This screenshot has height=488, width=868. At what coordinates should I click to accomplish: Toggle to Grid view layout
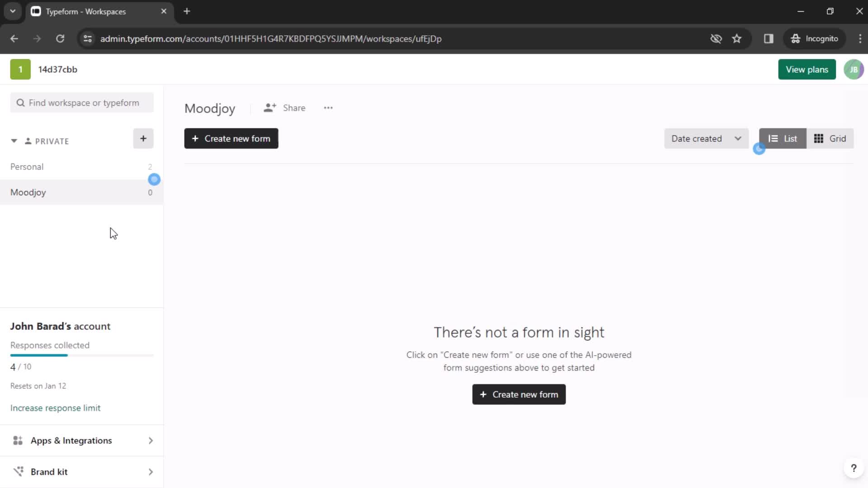click(830, 138)
